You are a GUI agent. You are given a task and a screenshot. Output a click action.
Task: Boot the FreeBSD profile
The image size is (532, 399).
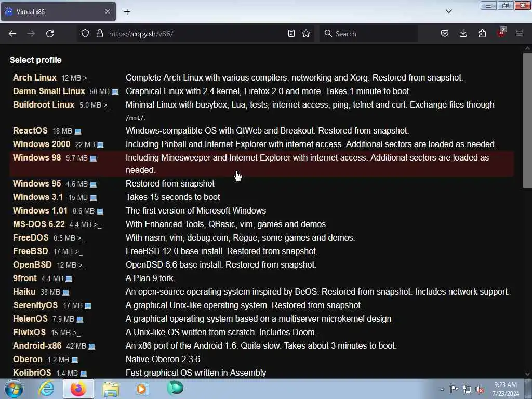tap(30, 251)
